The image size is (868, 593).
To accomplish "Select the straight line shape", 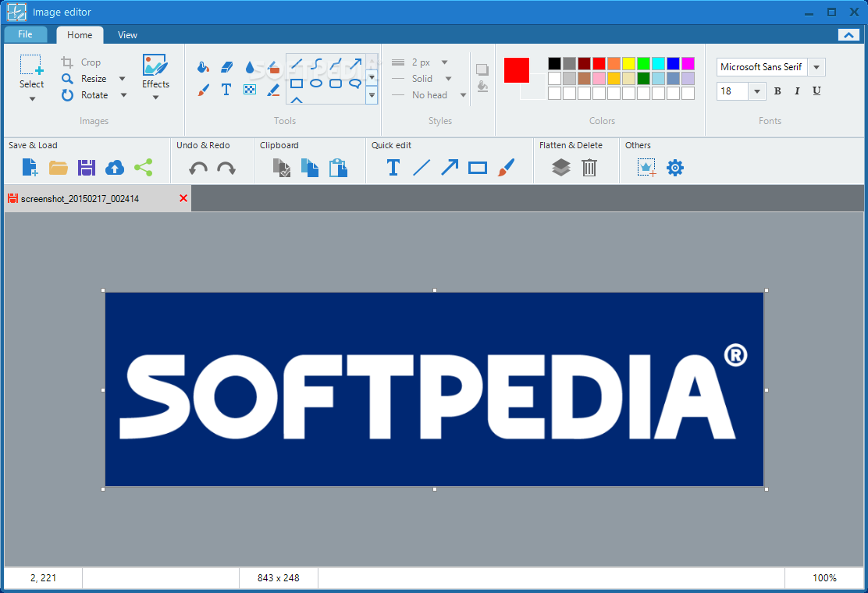I will click(297, 64).
